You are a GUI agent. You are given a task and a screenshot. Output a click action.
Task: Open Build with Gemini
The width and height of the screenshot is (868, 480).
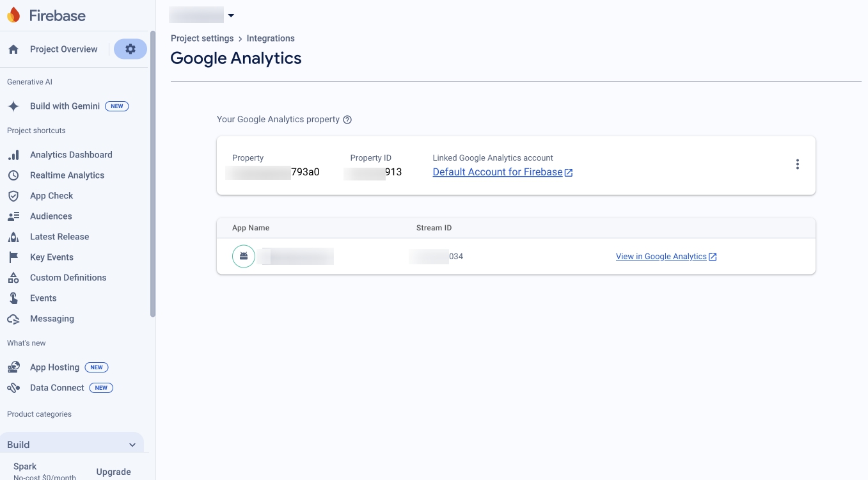65,106
